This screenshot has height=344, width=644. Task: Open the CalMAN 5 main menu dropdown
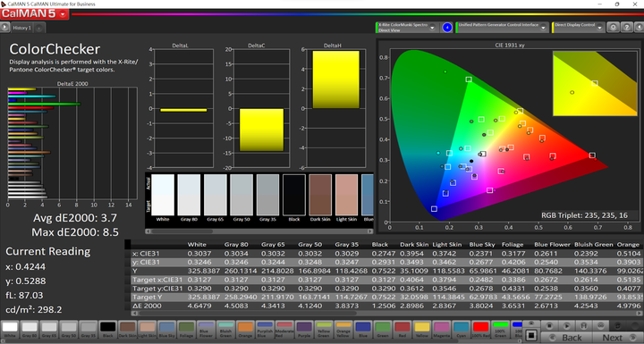(x=34, y=13)
